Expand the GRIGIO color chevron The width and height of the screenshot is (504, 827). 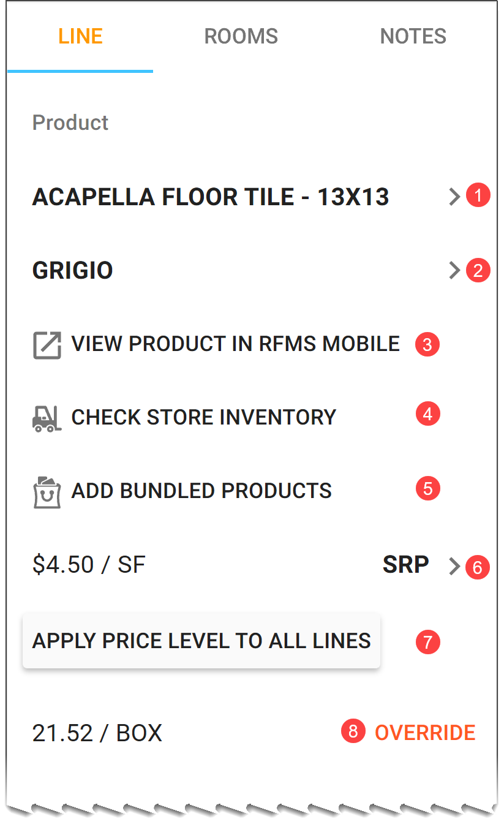(454, 271)
